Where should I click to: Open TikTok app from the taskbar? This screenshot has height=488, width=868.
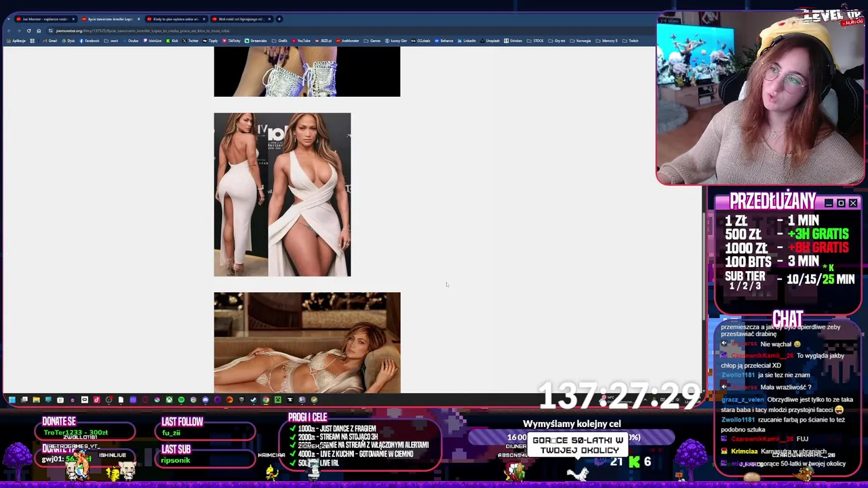coord(96,400)
